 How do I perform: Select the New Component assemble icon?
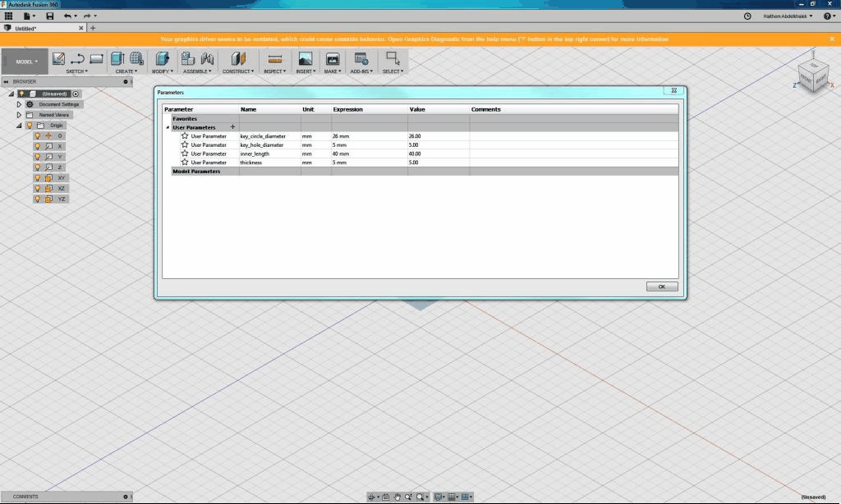coord(188,59)
